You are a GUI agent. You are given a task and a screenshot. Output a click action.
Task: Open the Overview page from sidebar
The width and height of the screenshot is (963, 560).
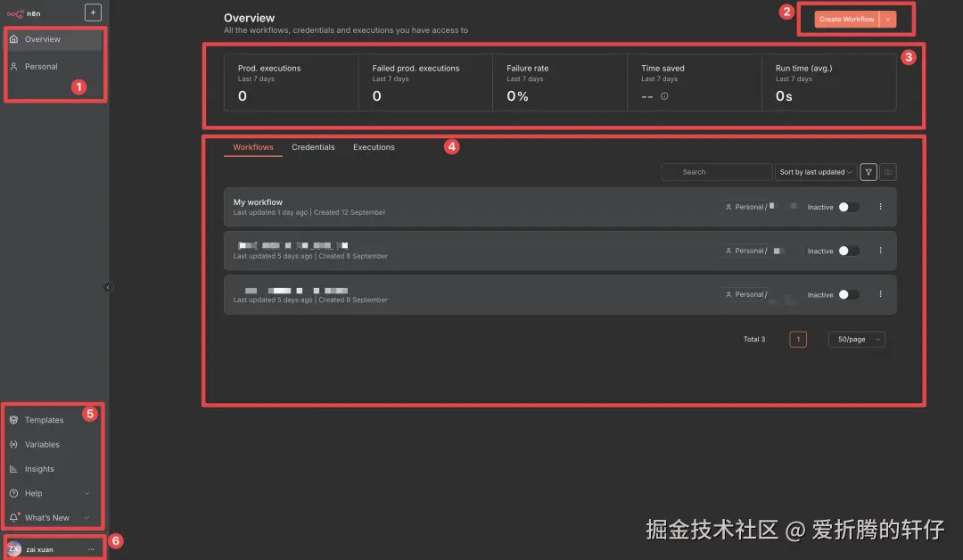(53, 39)
